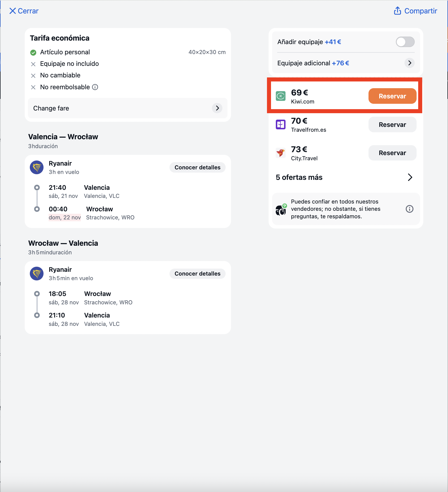Click the info icon beside No reembolsable
This screenshot has height=492, width=448.
(95, 87)
